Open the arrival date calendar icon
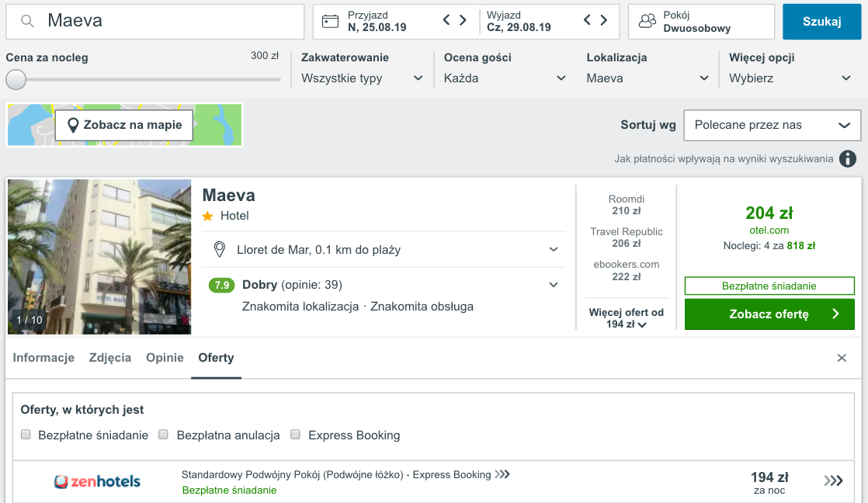The height and width of the screenshot is (503, 868). coord(331,22)
